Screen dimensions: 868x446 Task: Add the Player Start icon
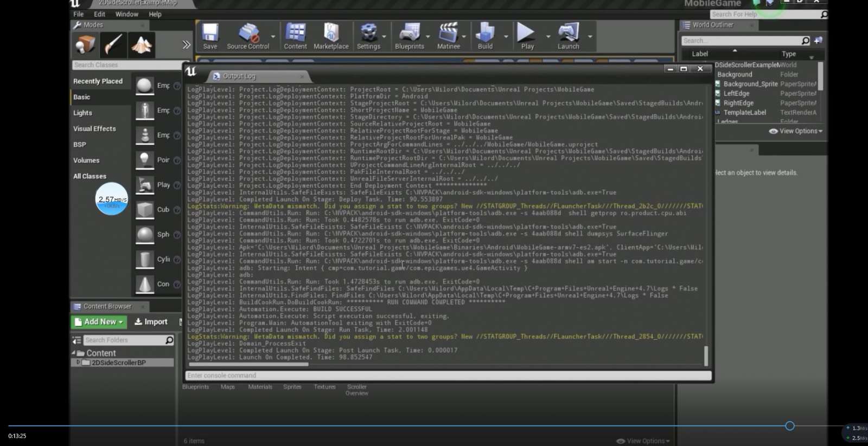click(145, 185)
